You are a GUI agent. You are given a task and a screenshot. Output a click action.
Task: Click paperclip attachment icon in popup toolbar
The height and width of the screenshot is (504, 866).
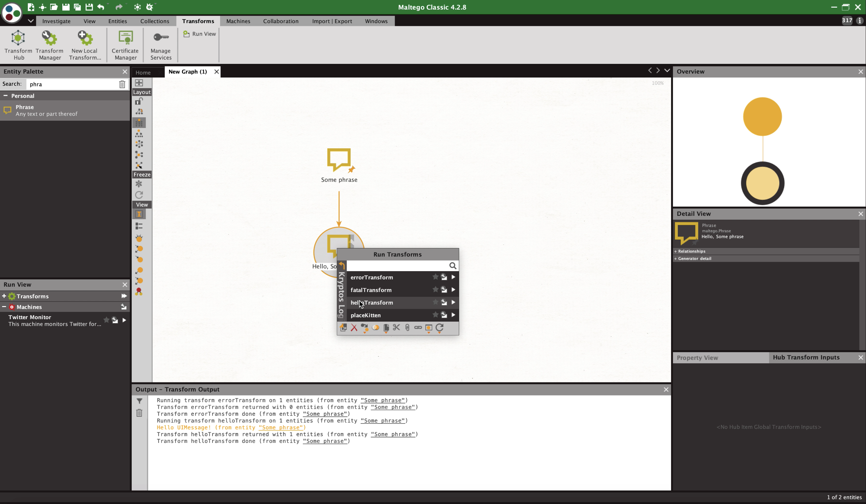coord(407,327)
